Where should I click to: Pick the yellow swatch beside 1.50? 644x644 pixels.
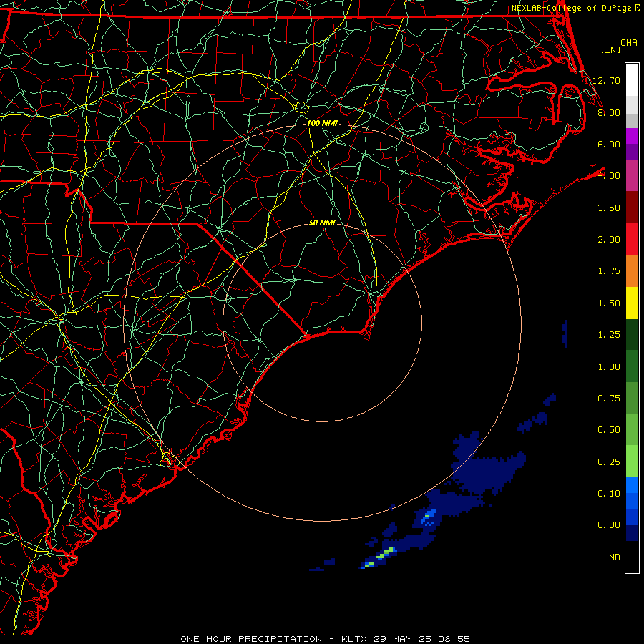pos(632,303)
